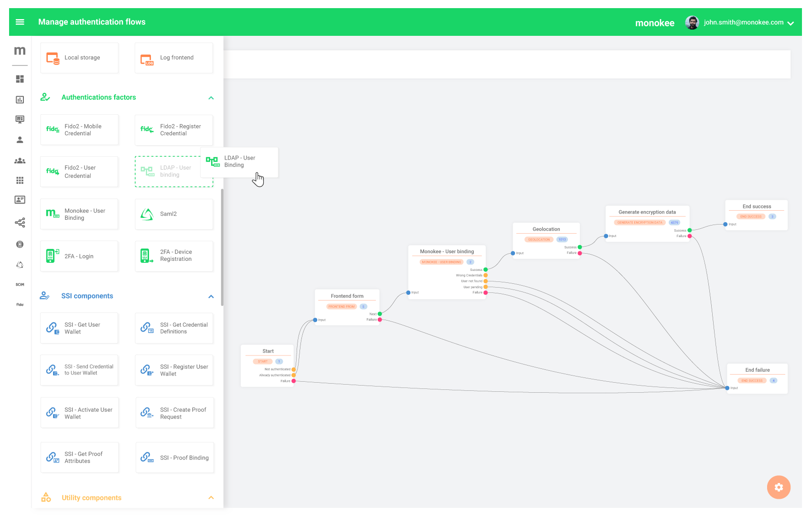
Task: Open the flow share-nodes icon in the sidebar
Action: (20, 223)
